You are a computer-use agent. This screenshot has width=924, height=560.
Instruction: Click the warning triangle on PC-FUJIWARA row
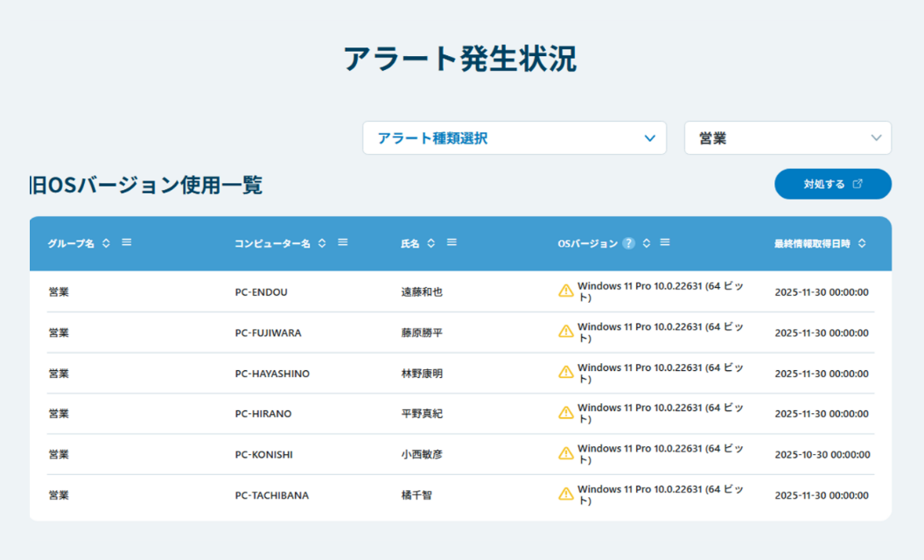coord(566,331)
